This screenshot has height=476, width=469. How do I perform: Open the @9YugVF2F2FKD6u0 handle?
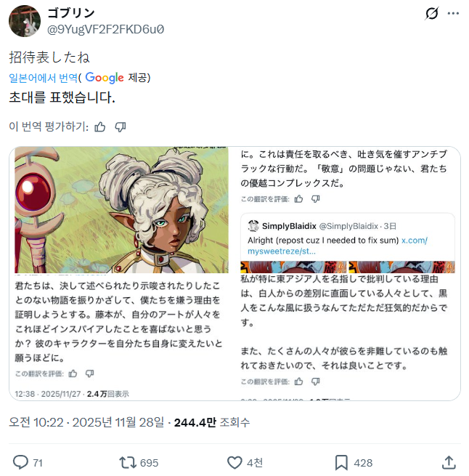pyautogui.click(x=105, y=30)
